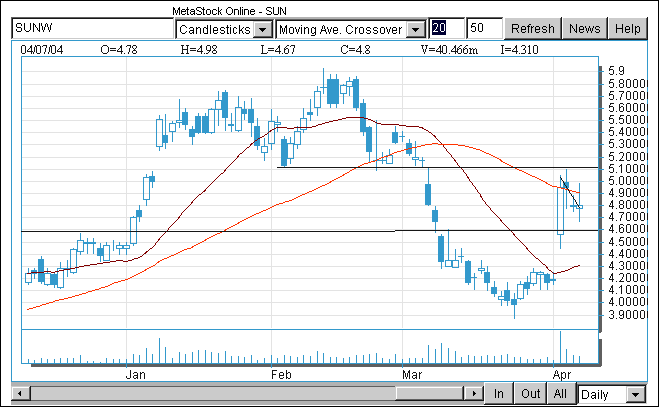Viewport: 659px width, 407px height.
Task: Click the second period field showing 50
Action: coord(484,28)
